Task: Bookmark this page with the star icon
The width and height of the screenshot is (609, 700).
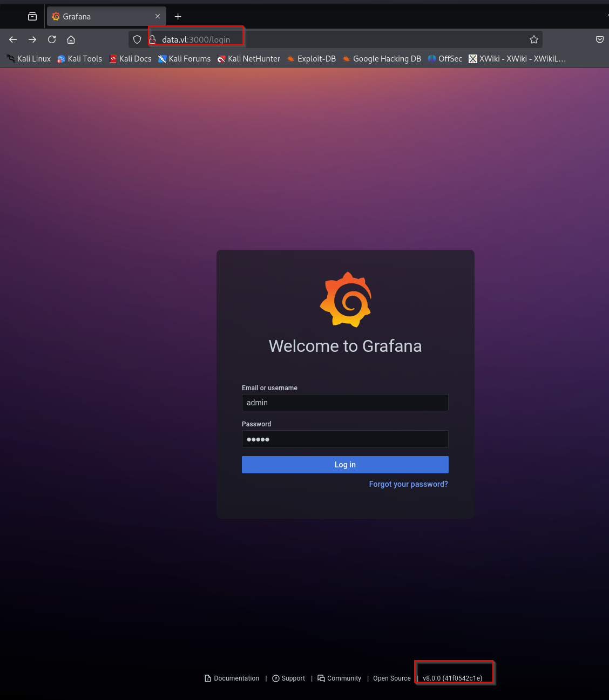Action: point(534,39)
